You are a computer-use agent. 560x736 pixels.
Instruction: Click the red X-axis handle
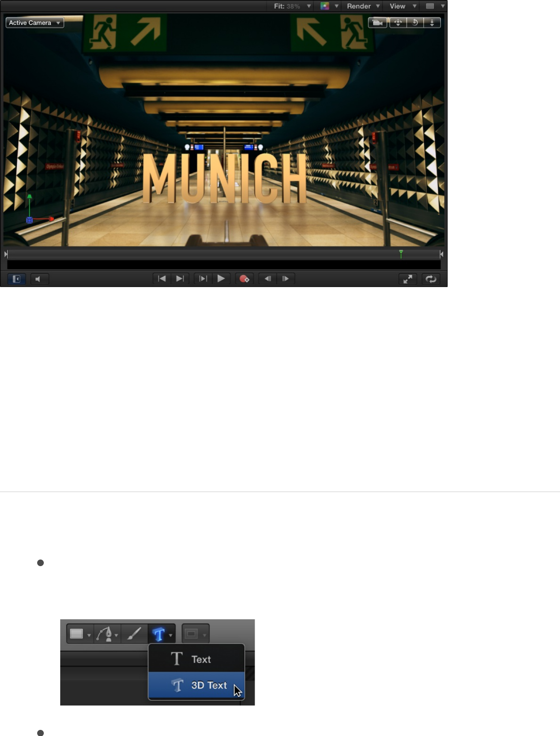click(x=52, y=219)
